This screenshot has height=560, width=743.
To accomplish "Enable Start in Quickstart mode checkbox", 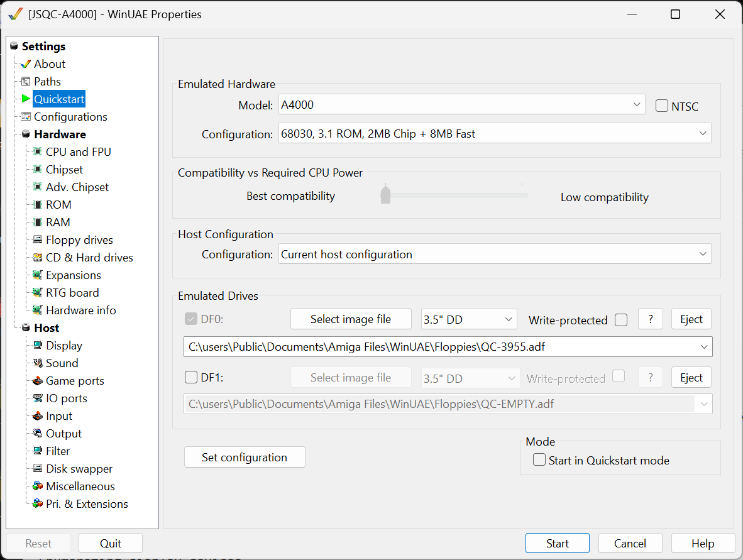I will coord(539,459).
